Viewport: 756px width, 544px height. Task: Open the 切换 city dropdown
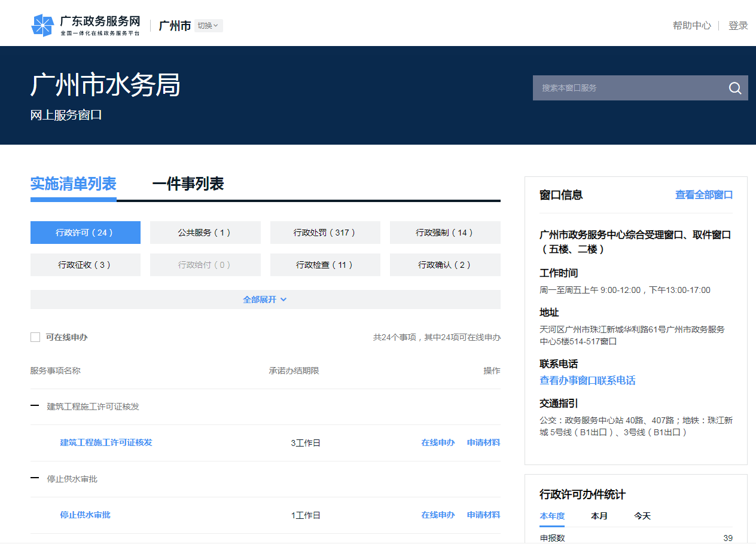pos(208,26)
